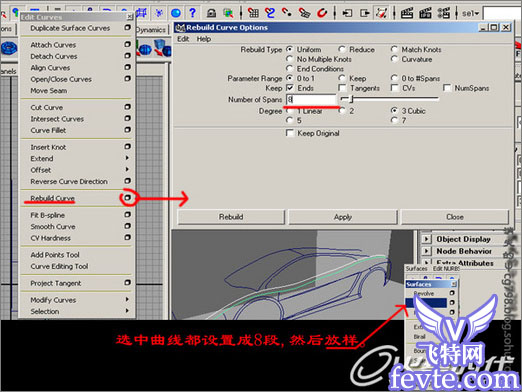This screenshot has height=392, width=522.
Task: Select 3 Cubic degree
Action: click(x=394, y=110)
